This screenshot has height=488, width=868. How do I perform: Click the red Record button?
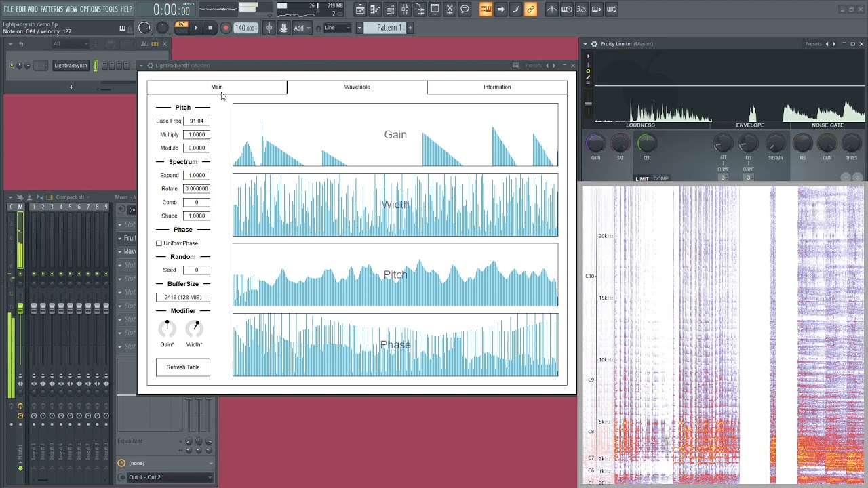226,28
